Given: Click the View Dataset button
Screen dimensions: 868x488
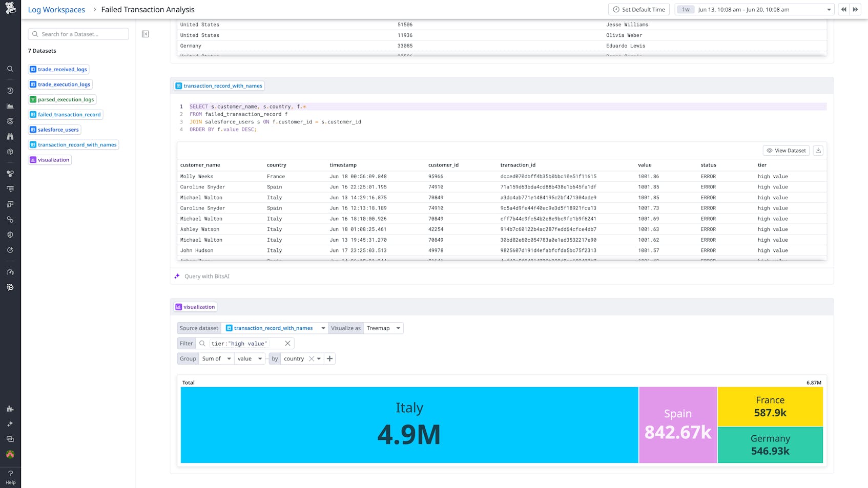Looking at the screenshot, I should tap(786, 150).
